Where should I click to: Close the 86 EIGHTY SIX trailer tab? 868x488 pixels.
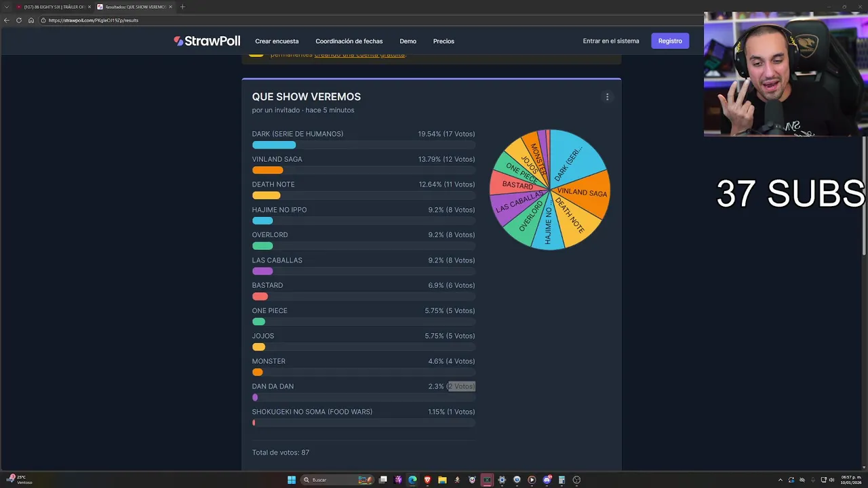[89, 7]
